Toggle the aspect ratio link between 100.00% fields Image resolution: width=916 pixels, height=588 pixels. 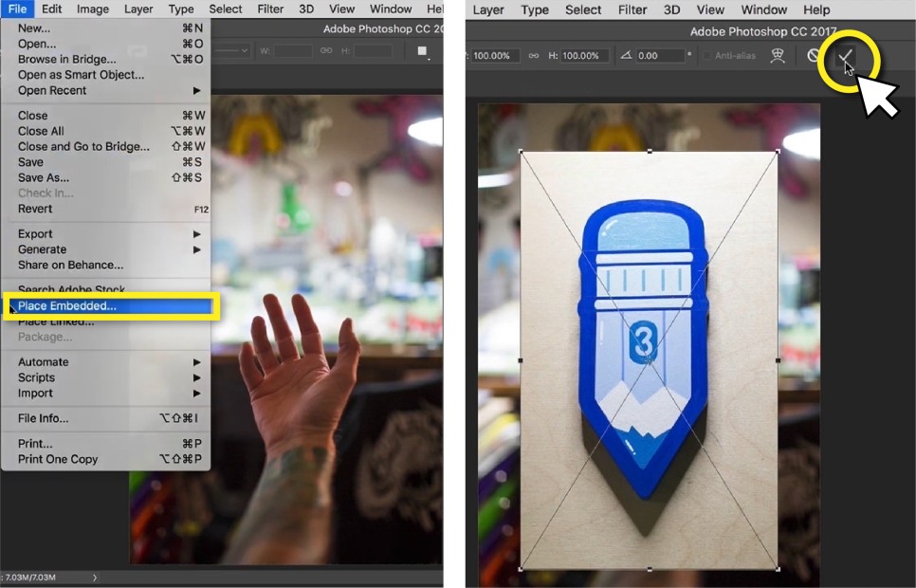tap(533, 56)
